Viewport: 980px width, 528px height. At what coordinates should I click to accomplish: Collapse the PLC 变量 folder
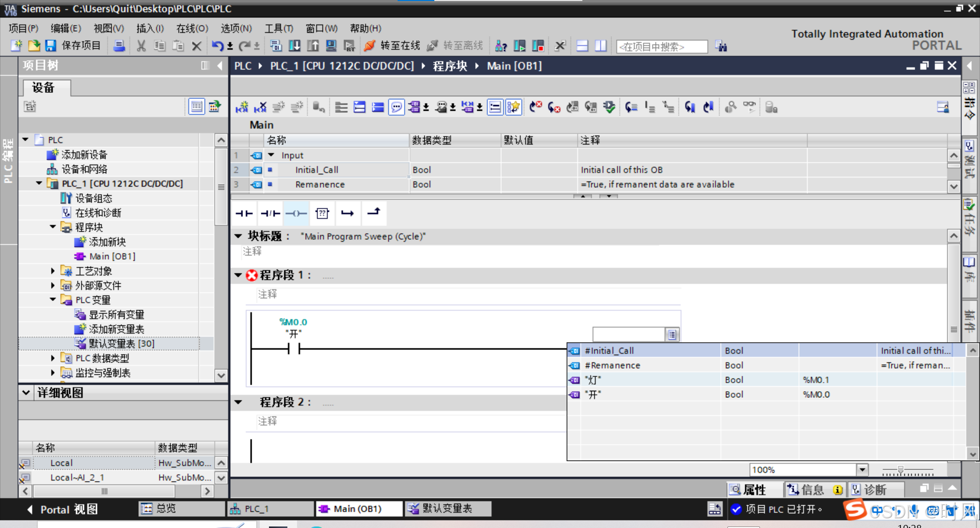click(53, 300)
